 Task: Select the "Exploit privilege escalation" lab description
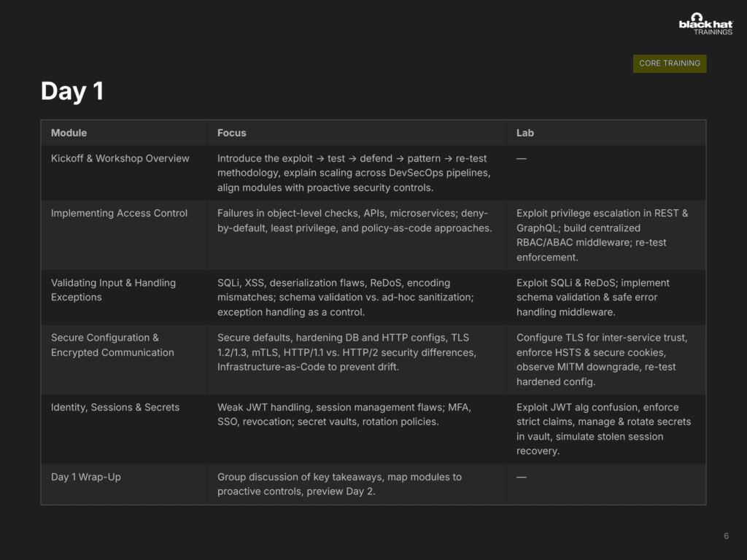pos(602,235)
